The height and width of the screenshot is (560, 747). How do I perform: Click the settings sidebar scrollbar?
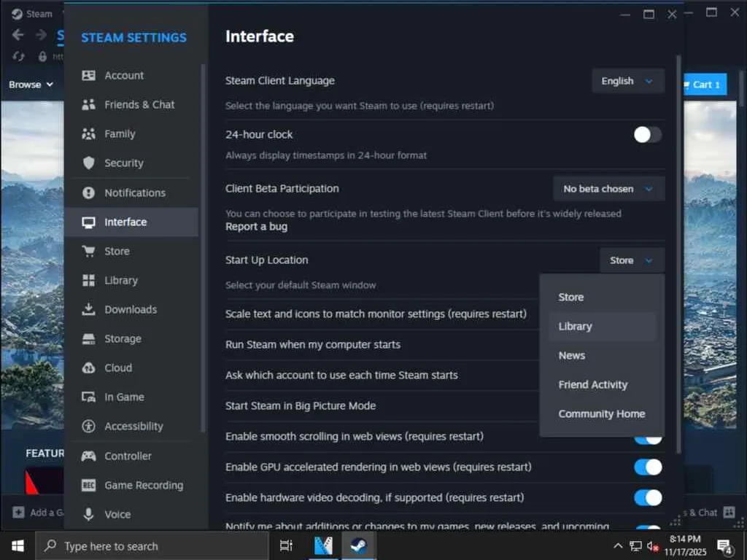[203, 248]
